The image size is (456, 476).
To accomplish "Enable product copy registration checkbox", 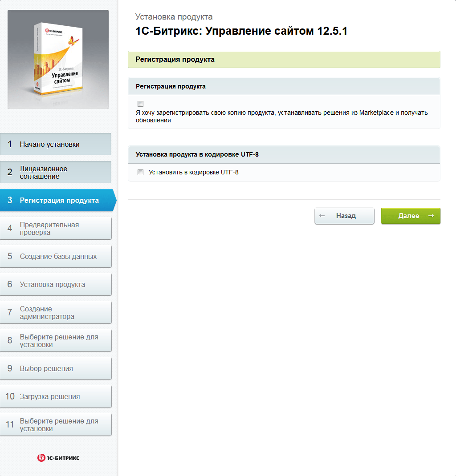I will (x=140, y=104).
